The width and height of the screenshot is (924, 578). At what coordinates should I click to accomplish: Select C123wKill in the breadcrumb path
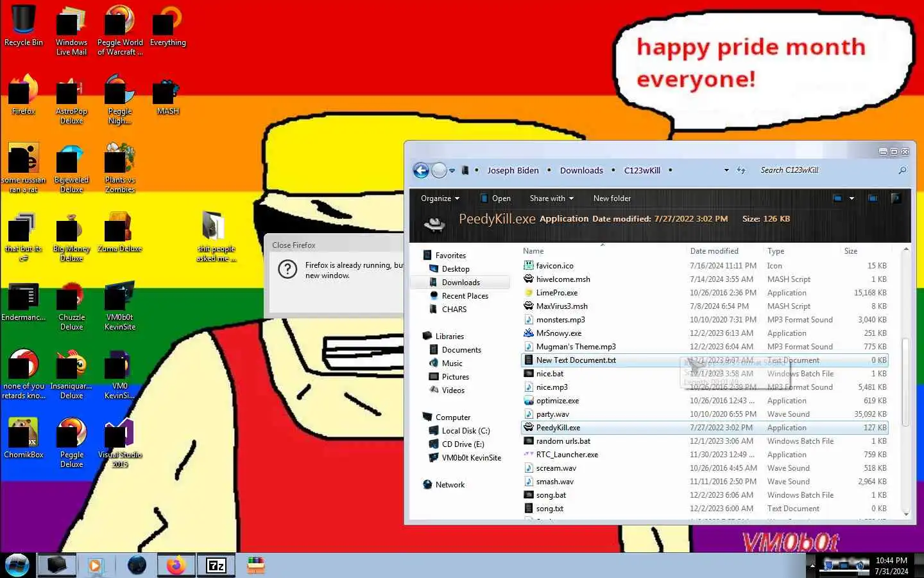click(642, 170)
